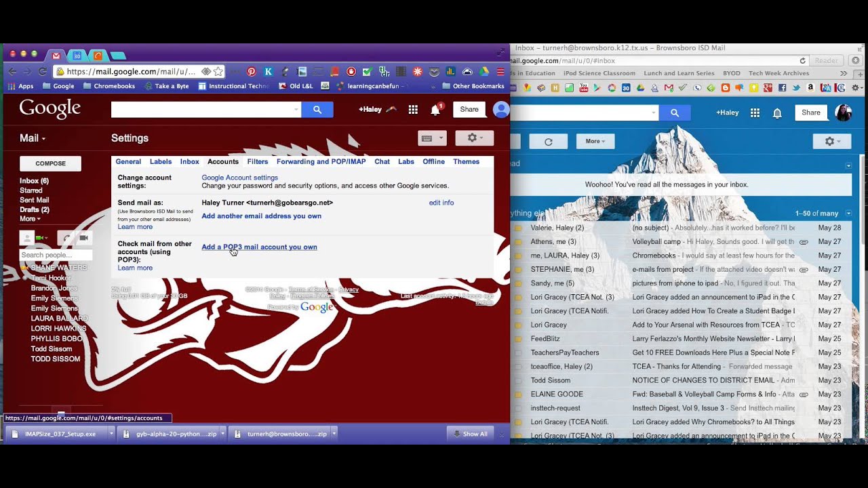
Task: Open the gear settings dropdown in Settings window
Action: point(475,138)
